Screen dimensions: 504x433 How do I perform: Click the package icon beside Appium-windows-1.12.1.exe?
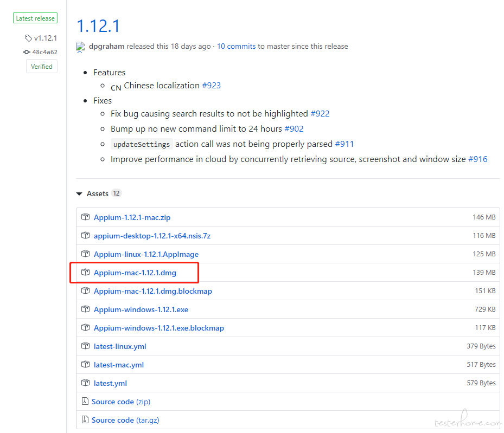point(85,309)
